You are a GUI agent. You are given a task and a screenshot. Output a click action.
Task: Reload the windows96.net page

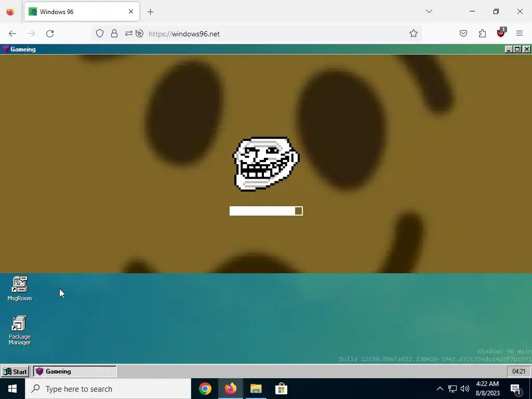(x=50, y=34)
